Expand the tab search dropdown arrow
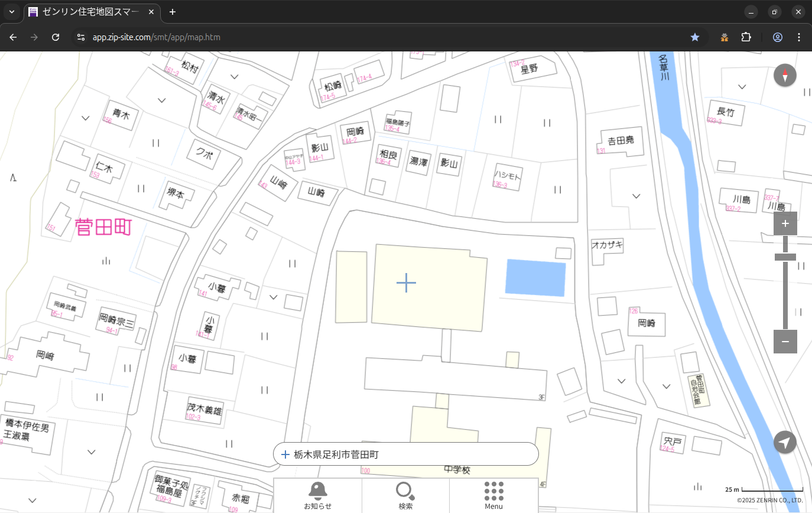Viewport: 812px width, 513px height. (x=11, y=12)
